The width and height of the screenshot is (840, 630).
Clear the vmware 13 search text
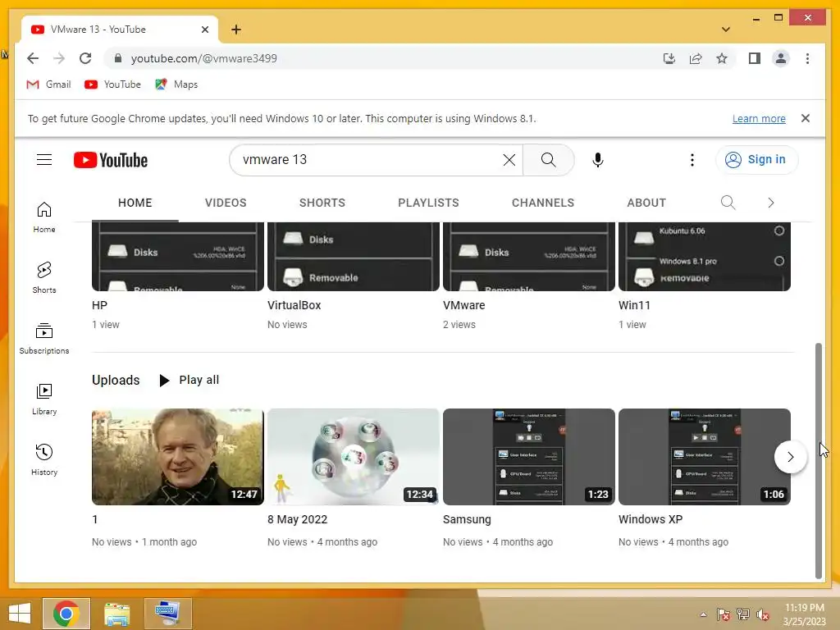click(x=509, y=160)
